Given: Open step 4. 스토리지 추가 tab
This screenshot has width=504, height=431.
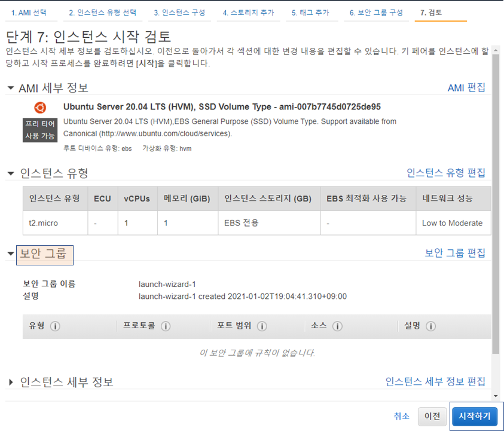Looking at the screenshot, I should click(x=249, y=13).
